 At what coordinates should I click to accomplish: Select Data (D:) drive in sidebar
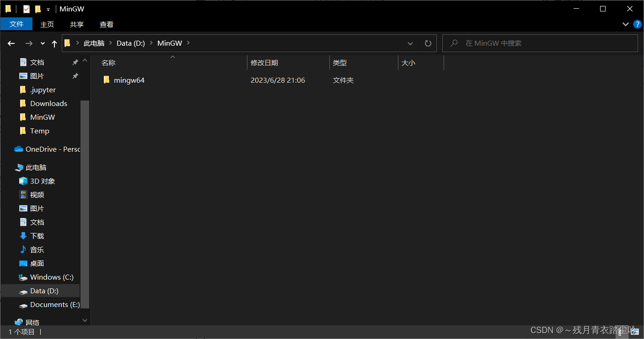[x=40, y=291]
